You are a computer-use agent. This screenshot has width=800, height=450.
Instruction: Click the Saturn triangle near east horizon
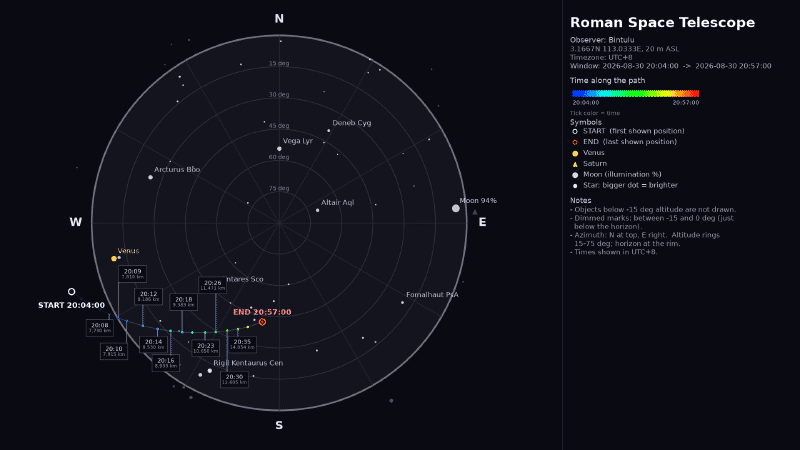pyautogui.click(x=475, y=212)
